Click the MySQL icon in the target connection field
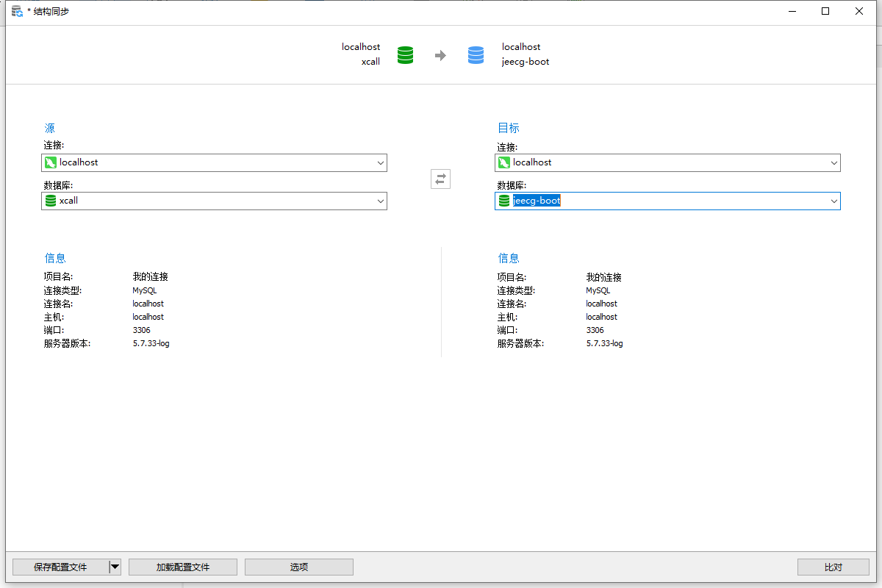Screen dimensions: 882x588 click(503, 162)
